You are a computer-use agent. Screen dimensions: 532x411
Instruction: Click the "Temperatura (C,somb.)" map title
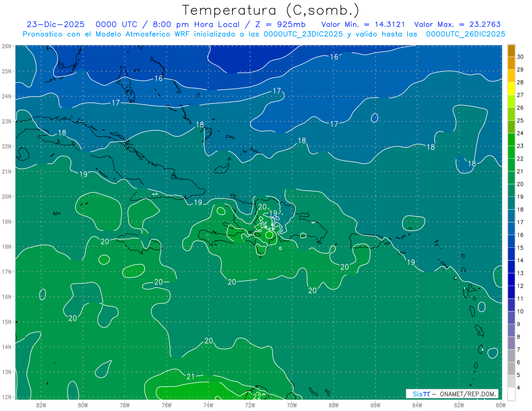click(270, 10)
